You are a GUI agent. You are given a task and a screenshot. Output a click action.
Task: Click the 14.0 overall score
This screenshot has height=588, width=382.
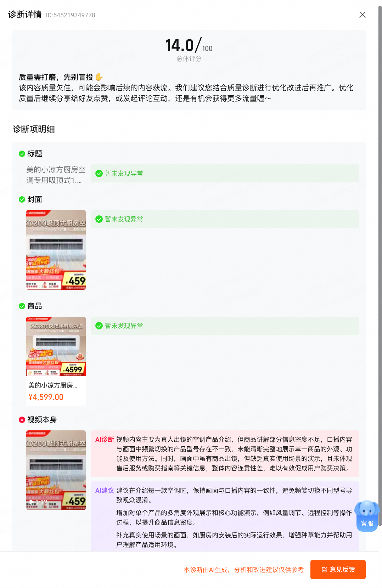click(179, 45)
